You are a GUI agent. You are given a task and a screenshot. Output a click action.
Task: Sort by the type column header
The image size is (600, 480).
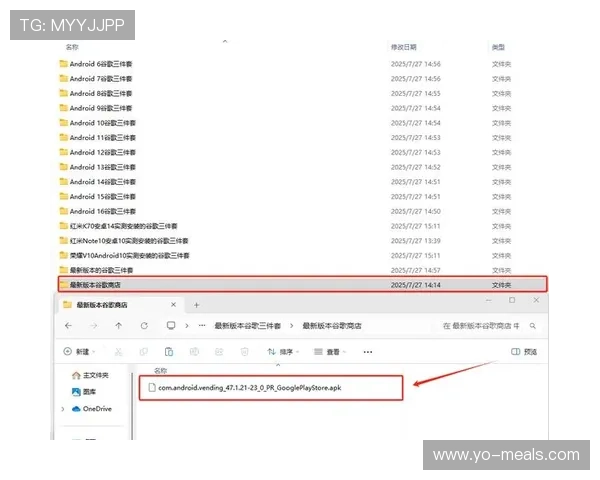coord(498,47)
